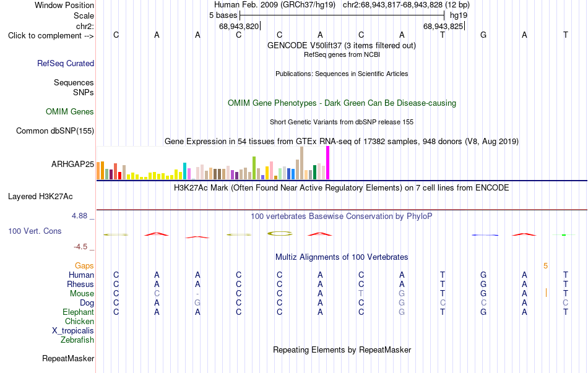Click the -4.5 lower PhyloP scale value
This screenshot has width=588, height=373.
[80, 247]
